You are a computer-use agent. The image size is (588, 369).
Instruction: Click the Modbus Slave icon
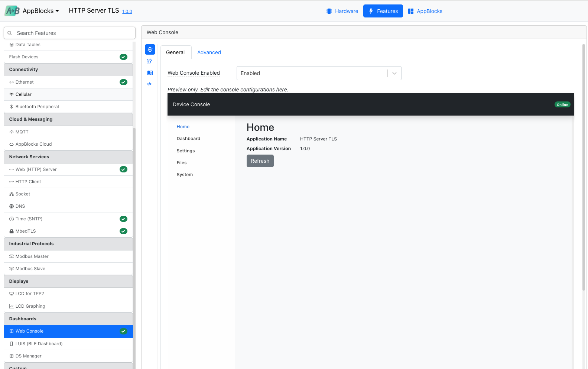[x=12, y=269]
